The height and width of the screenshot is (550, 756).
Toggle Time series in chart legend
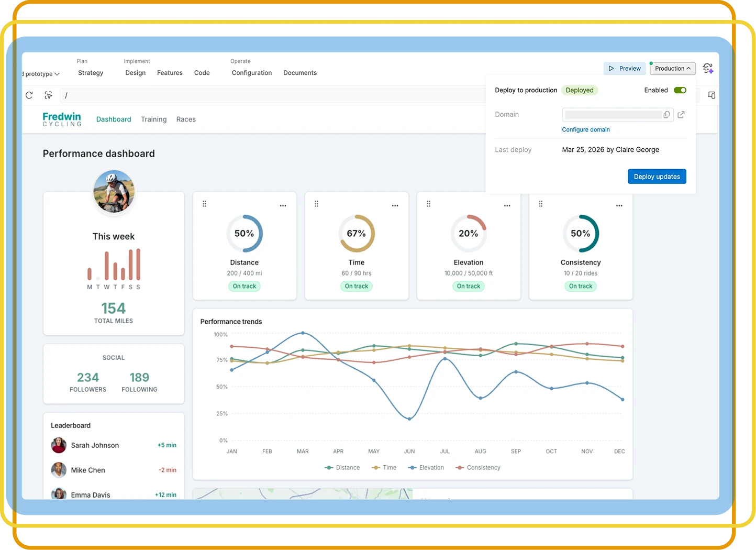click(x=384, y=468)
